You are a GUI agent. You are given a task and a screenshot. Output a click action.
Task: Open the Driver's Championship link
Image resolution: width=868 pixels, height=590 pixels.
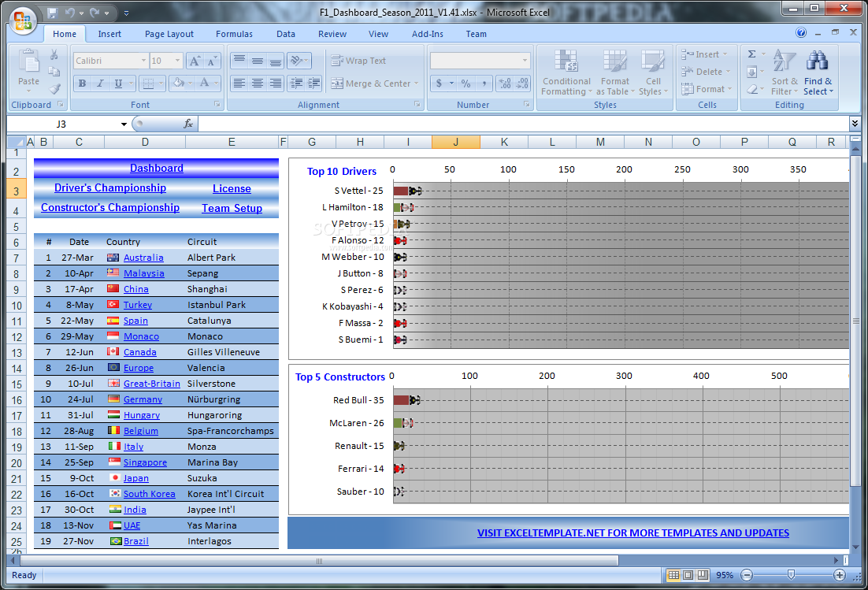tap(110, 188)
